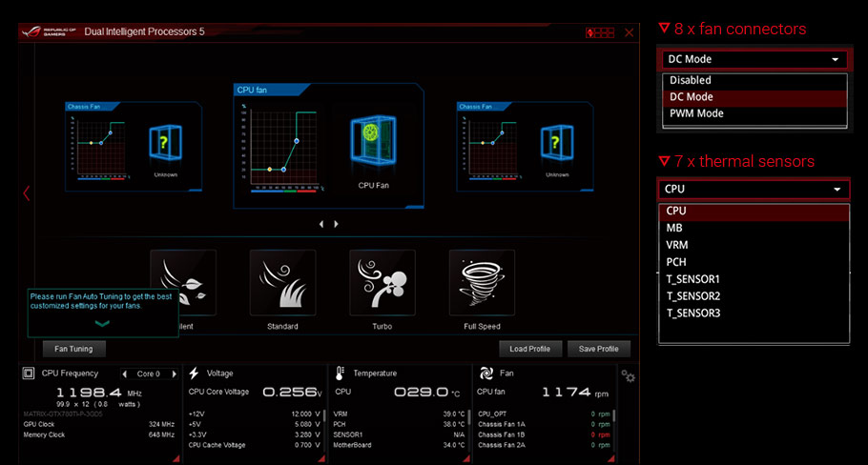
Task: Select VRM in thermal sensor list
Action: coord(676,245)
